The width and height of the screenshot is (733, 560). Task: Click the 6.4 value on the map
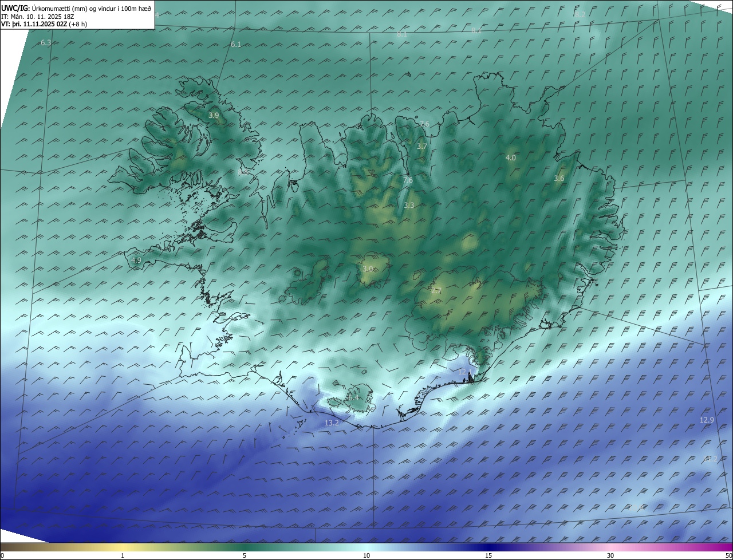(x=353, y=397)
